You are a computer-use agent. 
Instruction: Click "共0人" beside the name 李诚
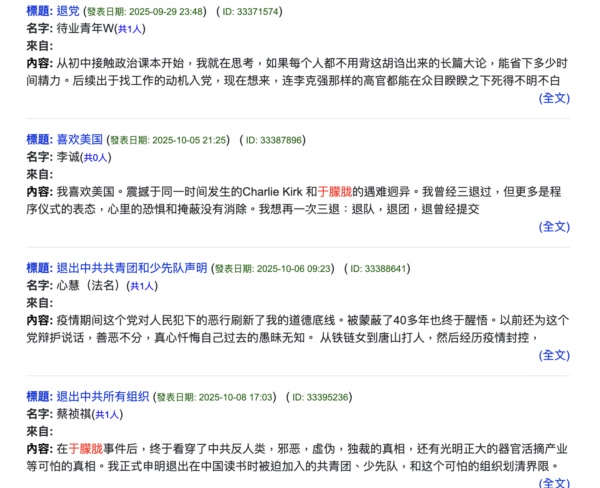tap(97, 158)
